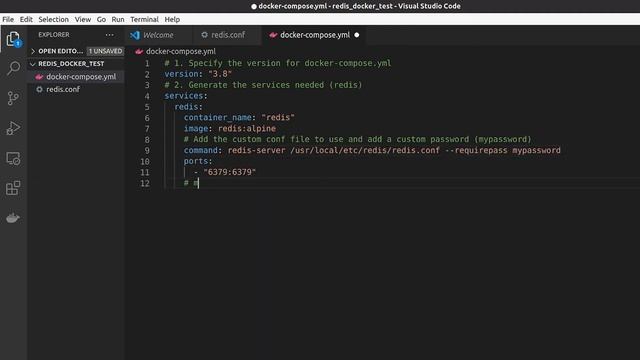Click the comment on line 8
The height and width of the screenshot is (360, 640).
(x=358, y=140)
